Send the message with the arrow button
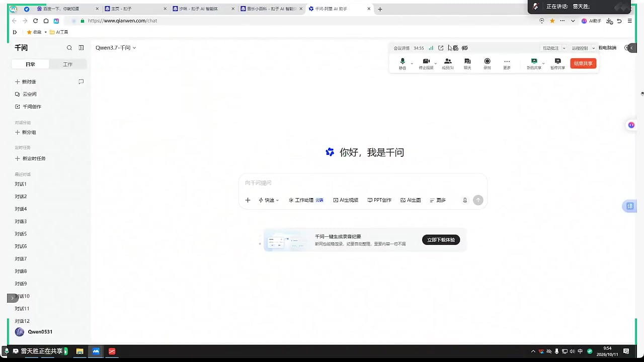This screenshot has height=362, width=644. coord(478,200)
